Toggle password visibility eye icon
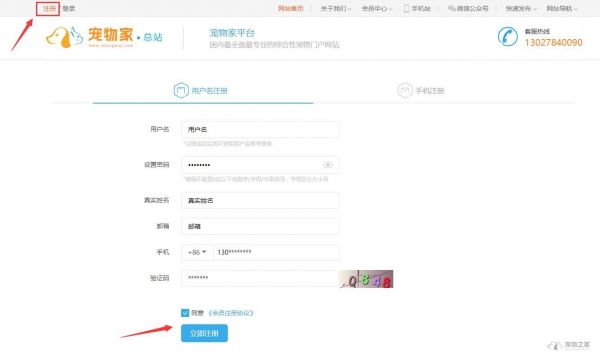 click(328, 165)
